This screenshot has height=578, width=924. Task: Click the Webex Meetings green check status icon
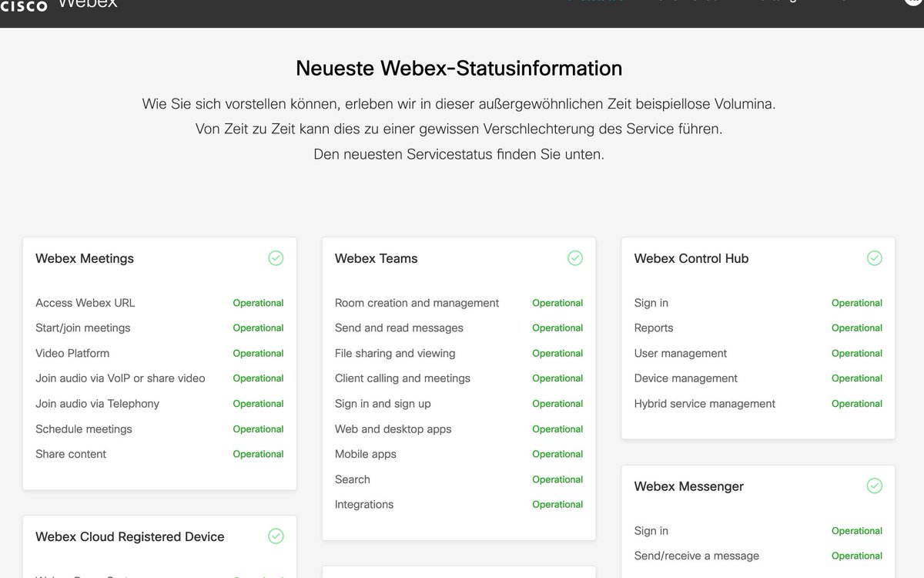276,258
